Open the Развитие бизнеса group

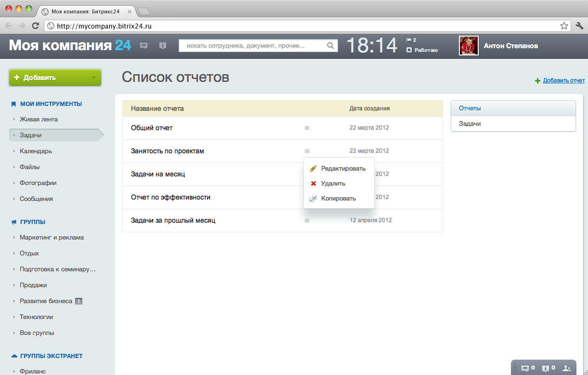pos(46,301)
